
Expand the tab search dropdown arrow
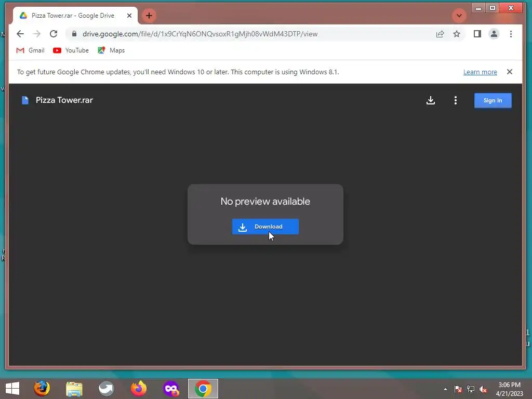tap(459, 16)
